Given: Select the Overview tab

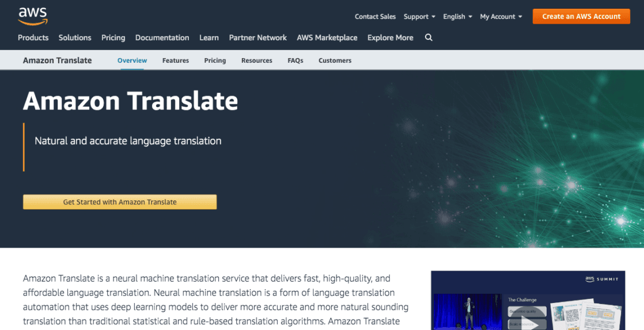Looking at the screenshot, I should pyautogui.click(x=132, y=60).
